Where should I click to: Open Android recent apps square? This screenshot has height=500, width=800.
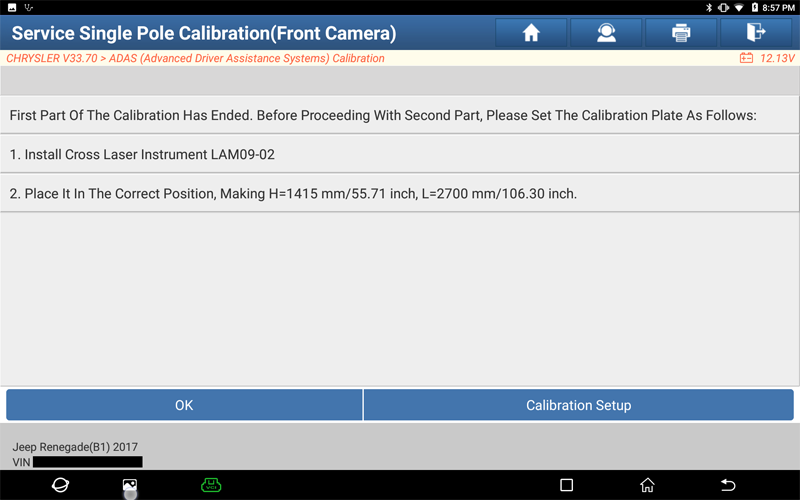[566, 485]
